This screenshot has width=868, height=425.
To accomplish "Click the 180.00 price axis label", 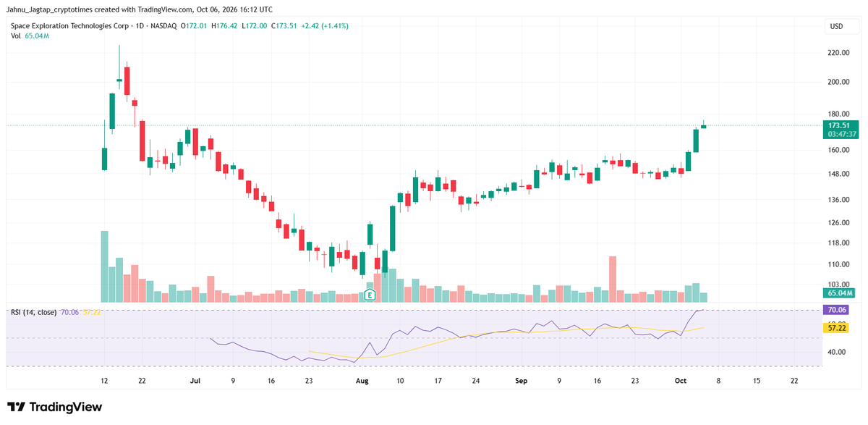I will 838,114.
